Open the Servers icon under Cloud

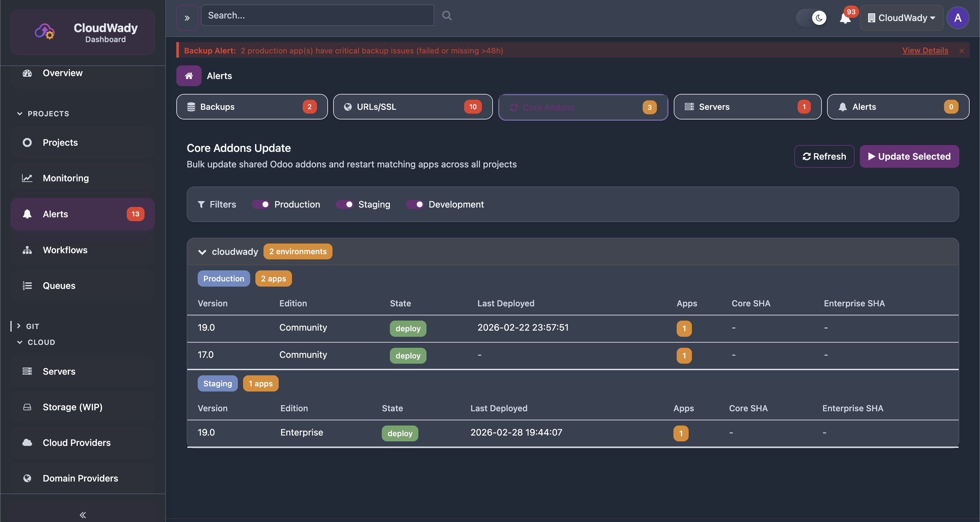point(27,371)
